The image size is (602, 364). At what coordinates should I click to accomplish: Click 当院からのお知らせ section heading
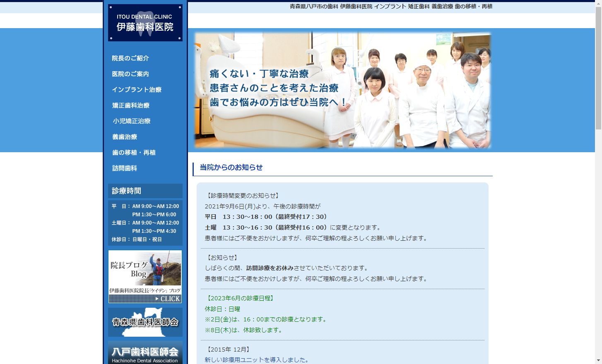click(x=231, y=168)
